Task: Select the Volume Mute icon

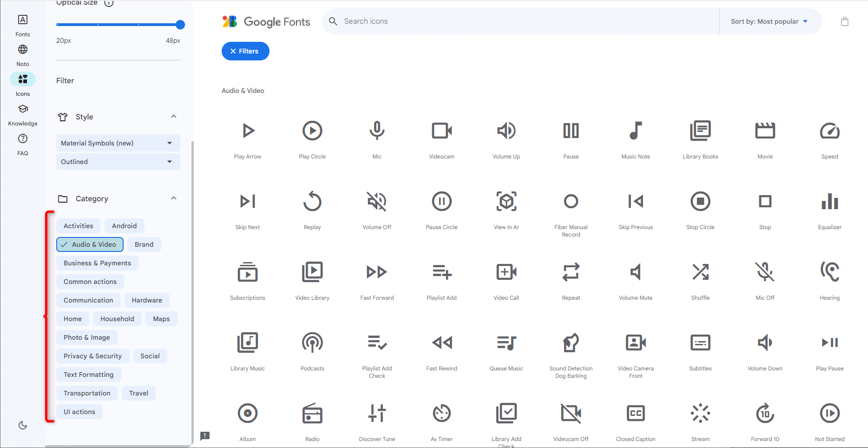Action: tap(635, 272)
